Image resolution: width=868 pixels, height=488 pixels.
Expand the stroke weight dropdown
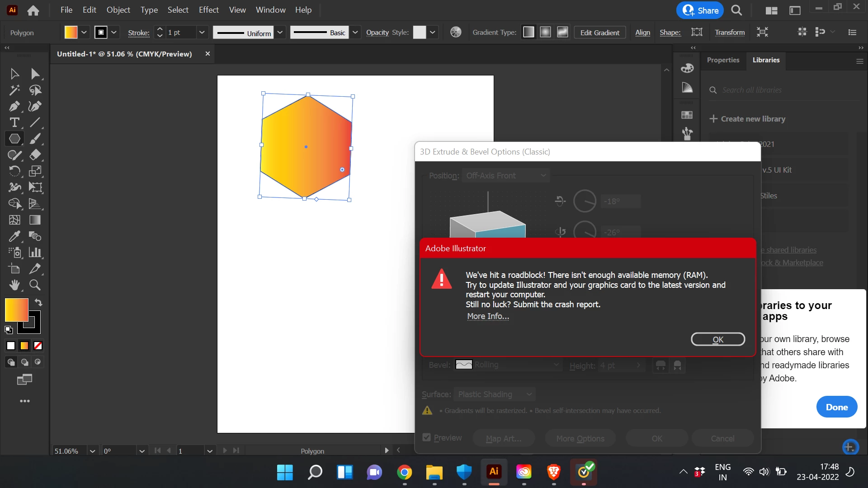click(202, 33)
